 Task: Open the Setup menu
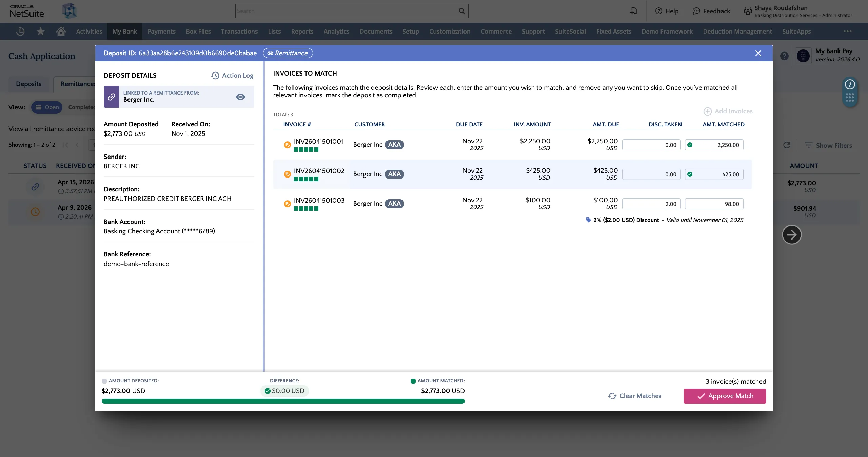point(411,31)
